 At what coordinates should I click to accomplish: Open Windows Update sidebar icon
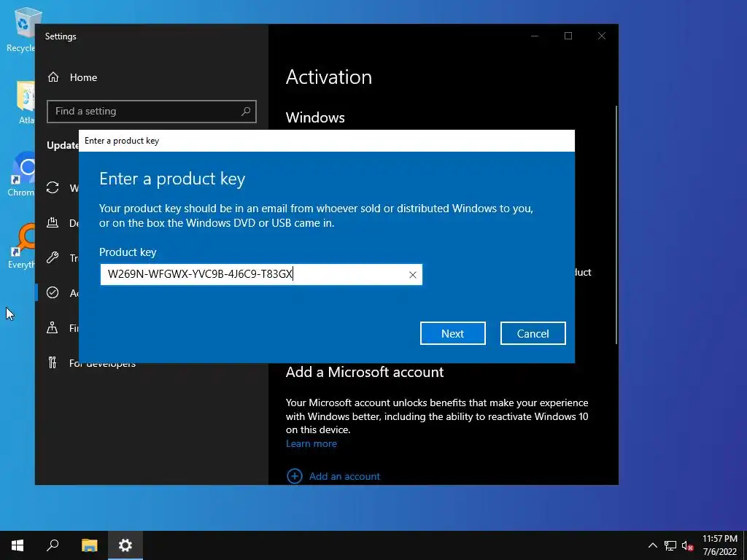click(53, 187)
